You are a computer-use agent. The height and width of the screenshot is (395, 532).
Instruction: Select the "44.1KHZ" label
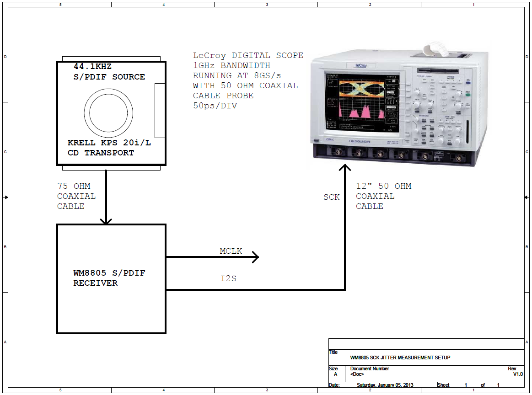[x=92, y=66]
